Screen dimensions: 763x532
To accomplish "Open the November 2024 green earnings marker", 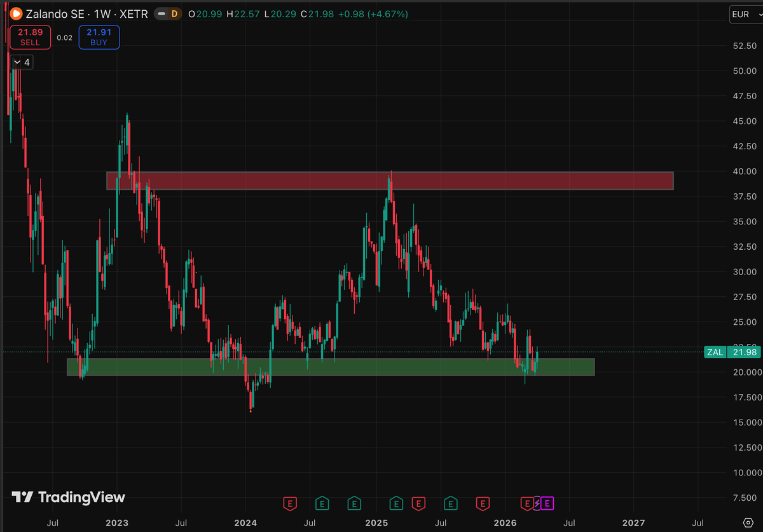I will click(x=354, y=503).
